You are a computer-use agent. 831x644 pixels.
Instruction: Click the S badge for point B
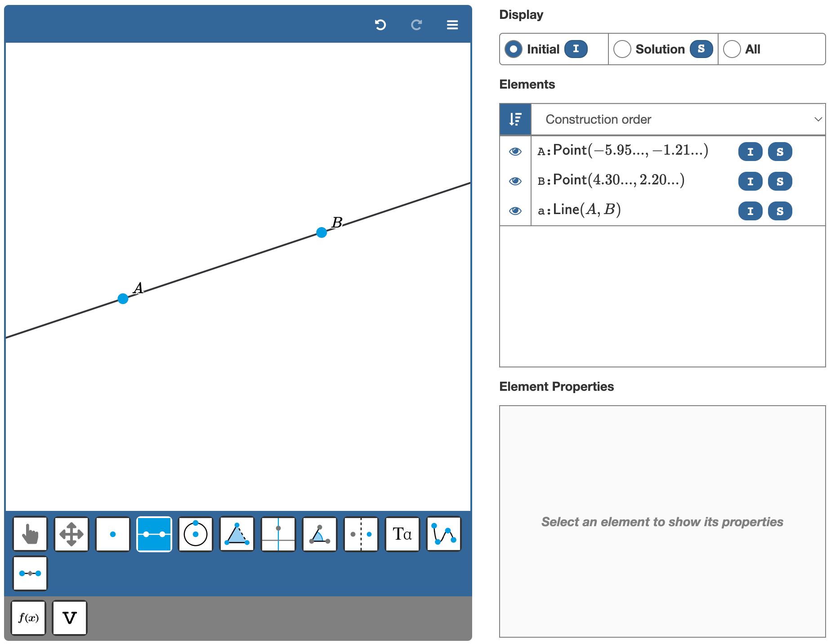[x=780, y=181]
